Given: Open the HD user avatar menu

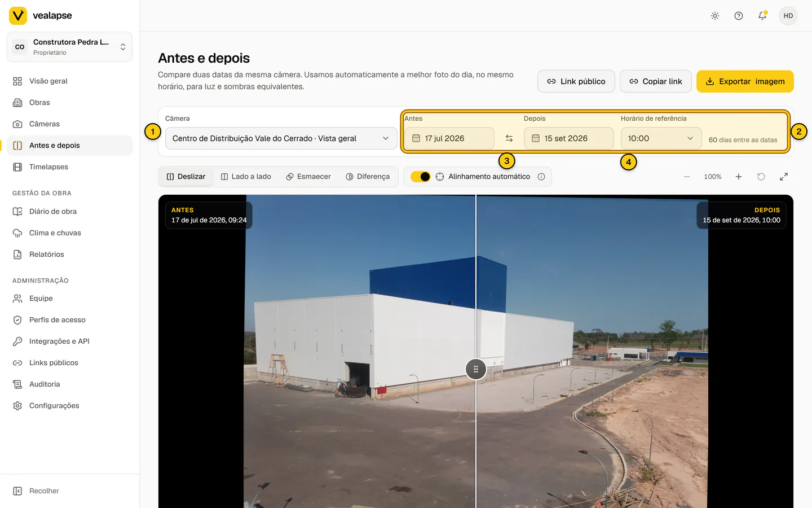Looking at the screenshot, I should pyautogui.click(x=788, y=16).
